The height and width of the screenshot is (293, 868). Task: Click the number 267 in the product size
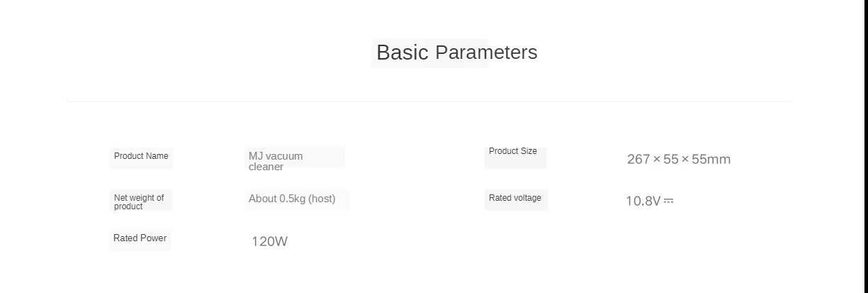point(638,160)
